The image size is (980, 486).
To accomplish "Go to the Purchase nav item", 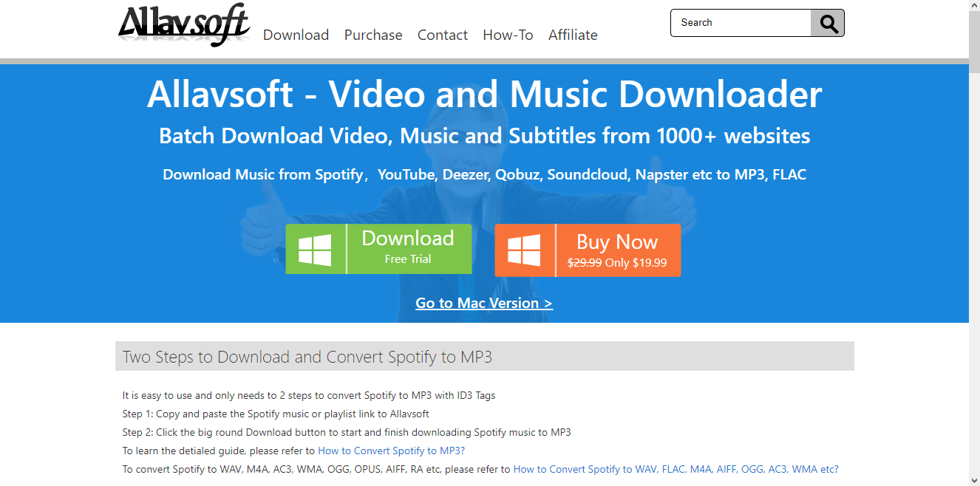I will 373,35.
